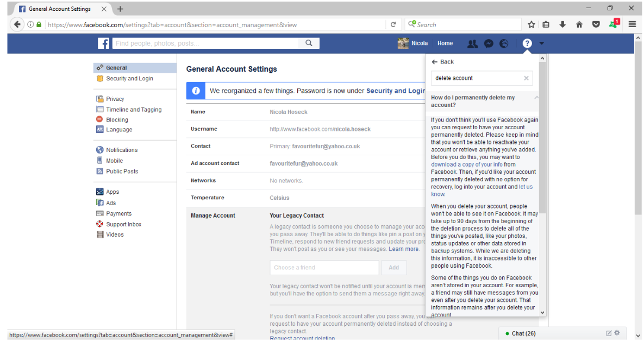The image size is (644, 348).
Task: Open chat settings gear icon
Action: (x=617, y=333)
